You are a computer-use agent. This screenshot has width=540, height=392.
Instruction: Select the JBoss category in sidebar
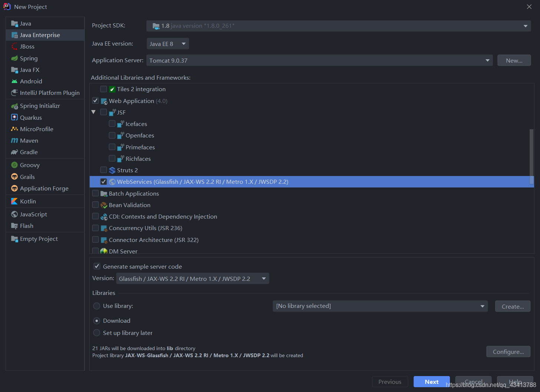(28, 46)
